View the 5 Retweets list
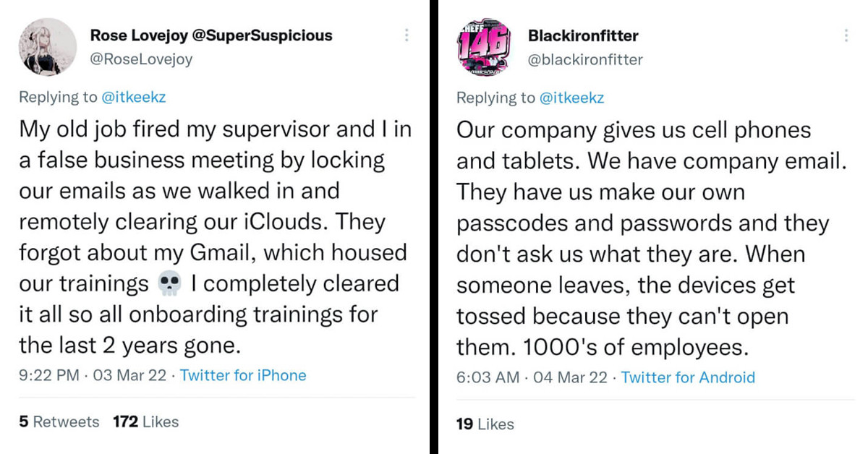868x454 pixels. (58, 421)
